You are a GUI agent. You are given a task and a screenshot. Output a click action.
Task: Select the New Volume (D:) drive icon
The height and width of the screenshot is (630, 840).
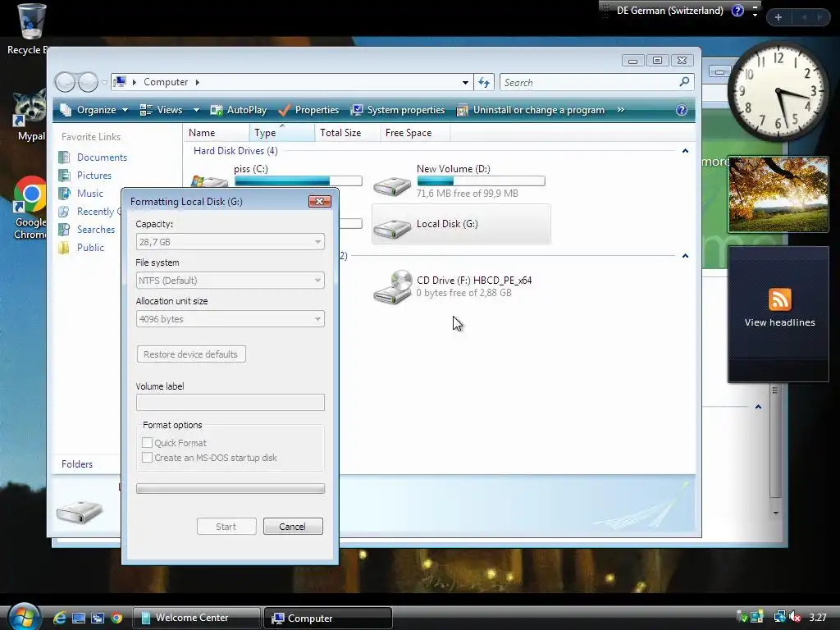[x=392, y=185]
